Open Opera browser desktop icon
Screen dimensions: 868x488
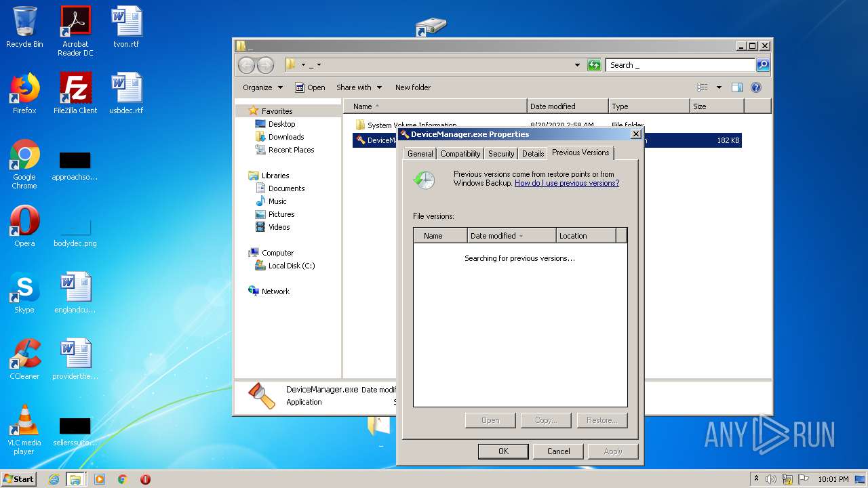(24, 226)
